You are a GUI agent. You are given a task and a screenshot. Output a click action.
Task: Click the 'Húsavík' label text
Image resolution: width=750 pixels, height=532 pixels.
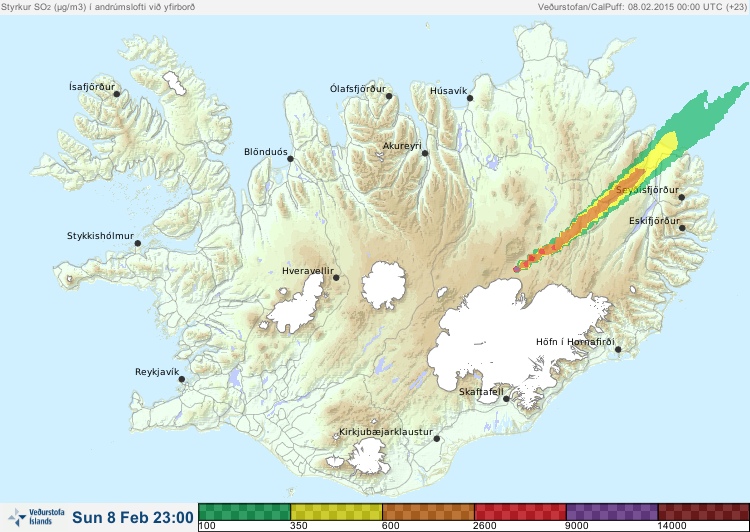pos(449,90)
